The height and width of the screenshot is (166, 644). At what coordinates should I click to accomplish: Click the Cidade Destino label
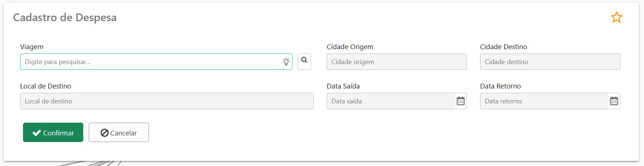503,47
